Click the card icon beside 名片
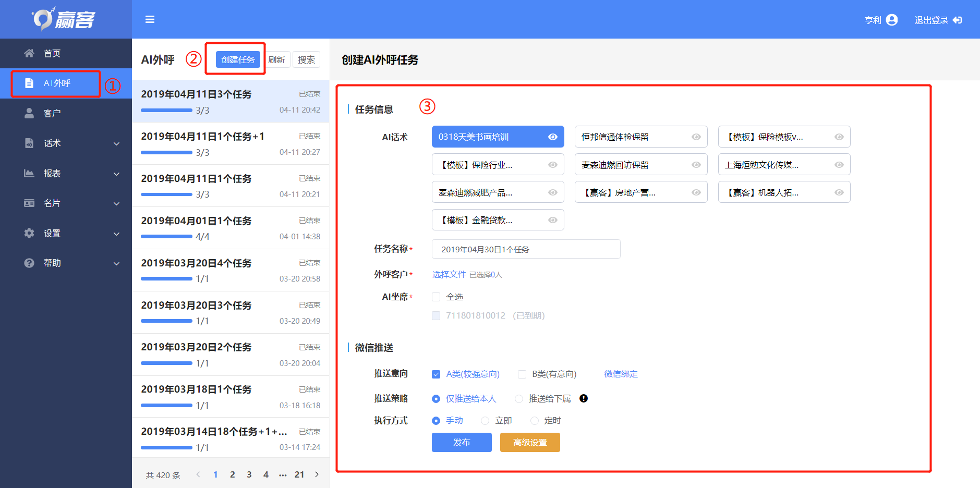 point(29,203)
